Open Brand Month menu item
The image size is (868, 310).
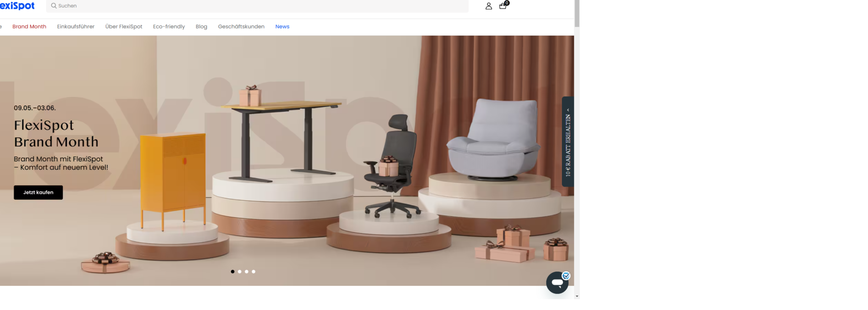point(29,26)
